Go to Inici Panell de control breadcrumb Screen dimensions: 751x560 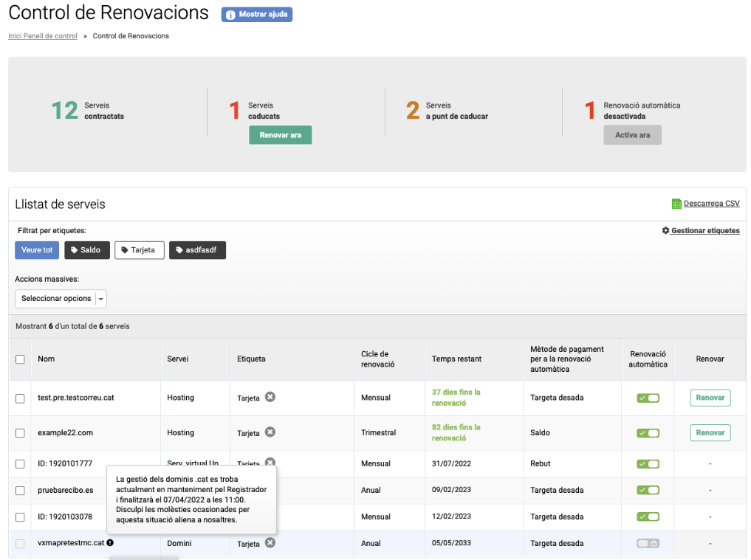click(x=43, y=36)
